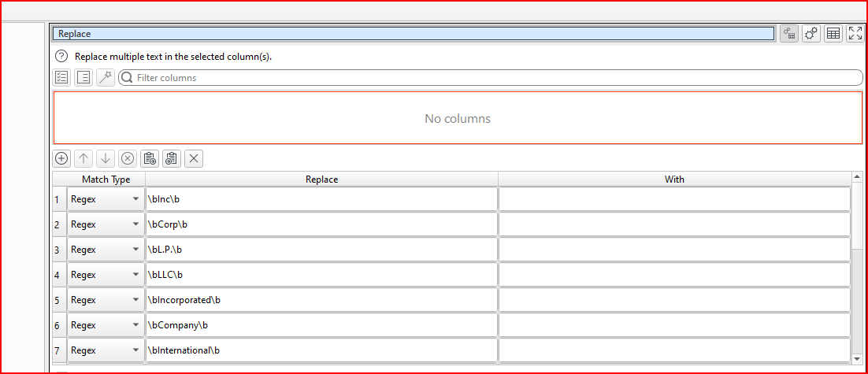Image resolution: width=868 pixels, height=374 pixels.
Task: Click the Filter columns search field
Action: point(491,77)
